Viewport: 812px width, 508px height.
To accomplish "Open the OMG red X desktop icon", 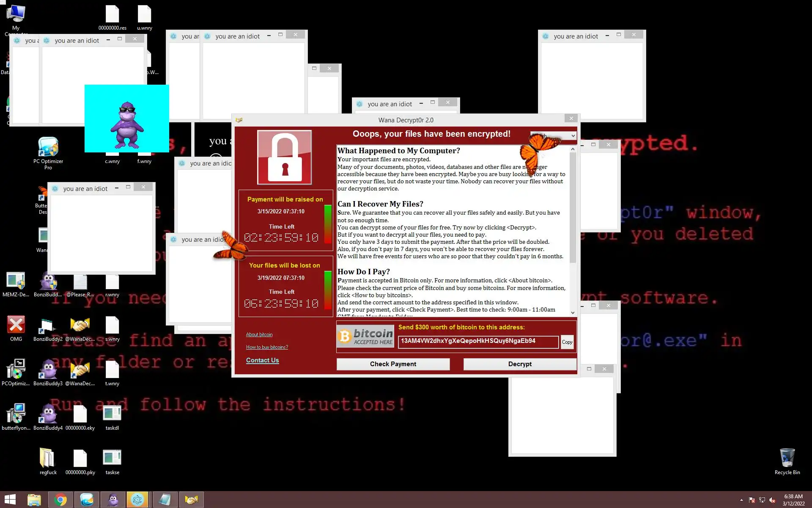I will point(16,326).
